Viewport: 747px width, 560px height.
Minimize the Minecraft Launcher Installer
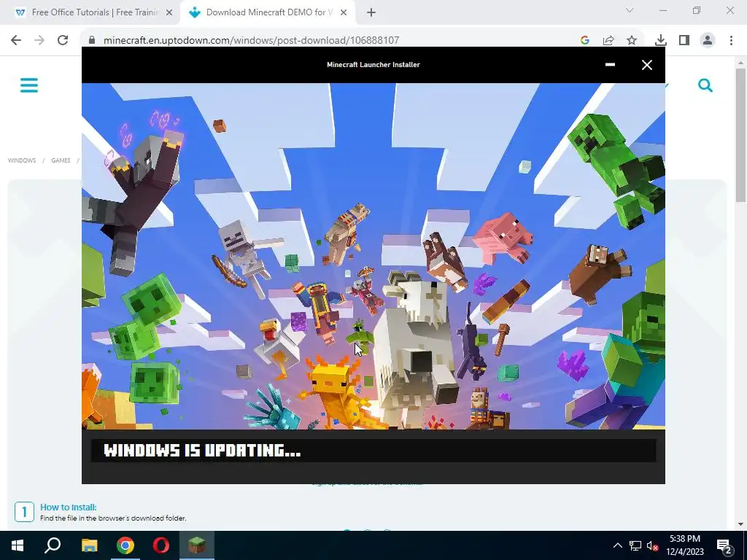pyautogui.click(x=610, y=64)
